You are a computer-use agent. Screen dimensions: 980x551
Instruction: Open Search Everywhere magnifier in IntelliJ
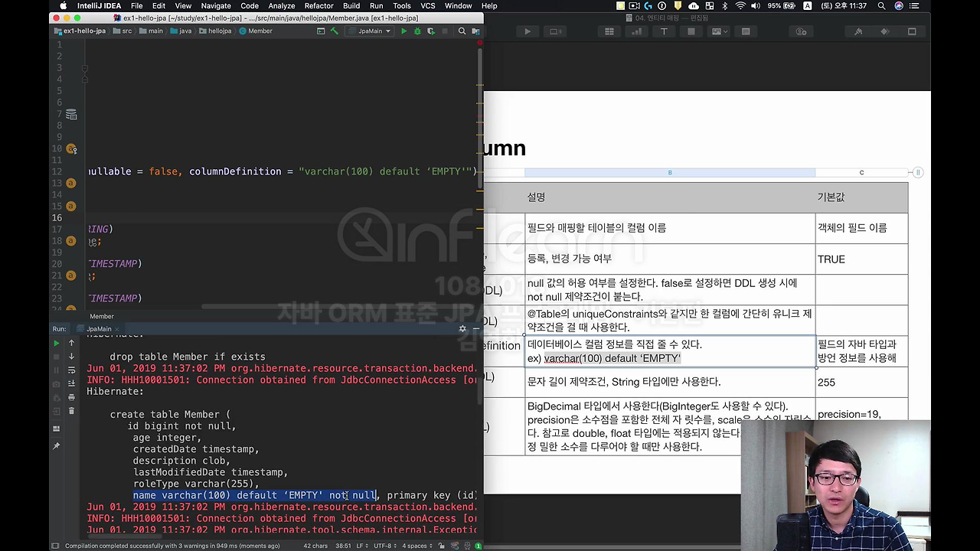tap(462, 31)
